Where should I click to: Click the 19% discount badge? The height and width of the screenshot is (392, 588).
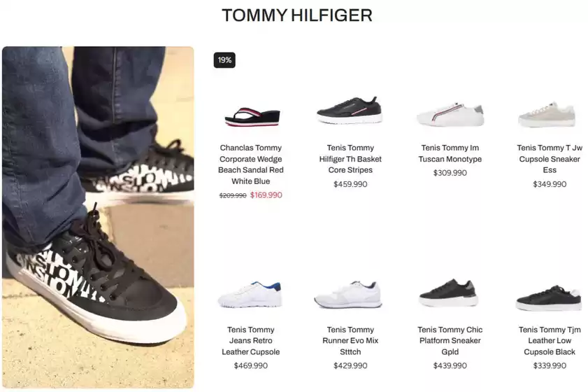pos(224,60)
